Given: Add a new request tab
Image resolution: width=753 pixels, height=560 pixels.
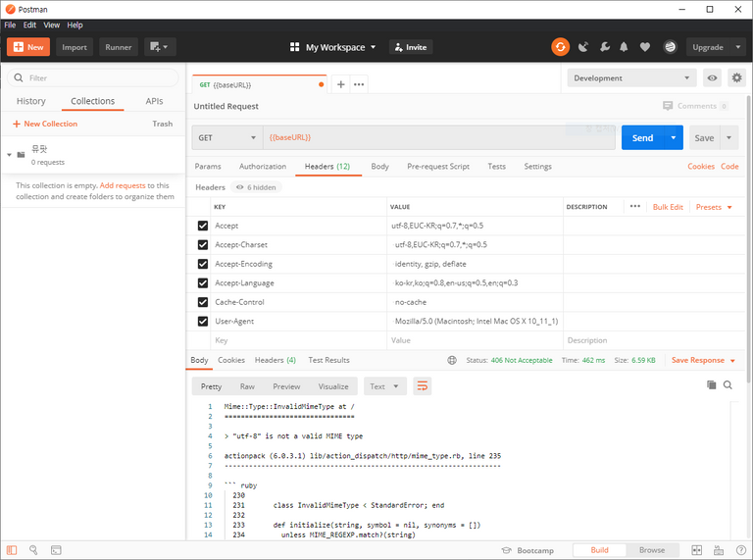Looking at the screenshot, I should (x=340, y=84).
